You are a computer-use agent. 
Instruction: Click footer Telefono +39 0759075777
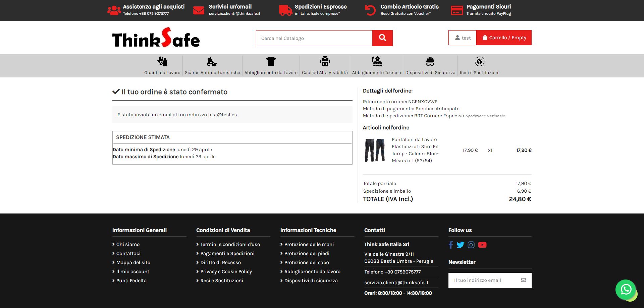coord(392,272)
